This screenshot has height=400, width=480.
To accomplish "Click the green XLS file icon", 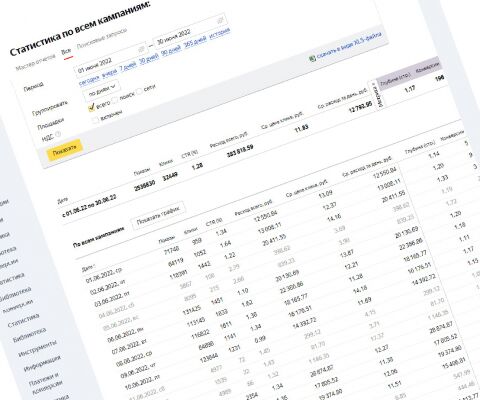I will click(312, 59).
